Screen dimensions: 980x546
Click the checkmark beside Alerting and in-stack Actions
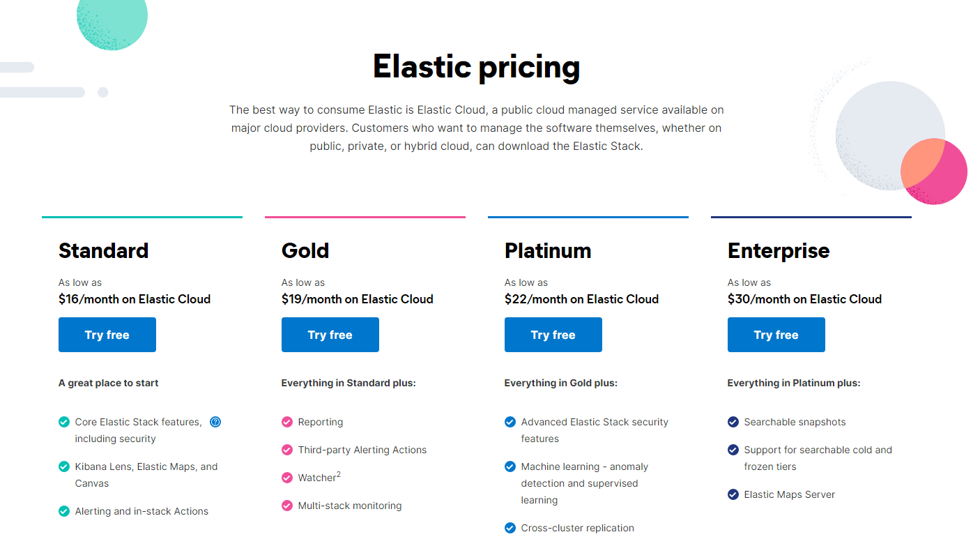point(63,510)
